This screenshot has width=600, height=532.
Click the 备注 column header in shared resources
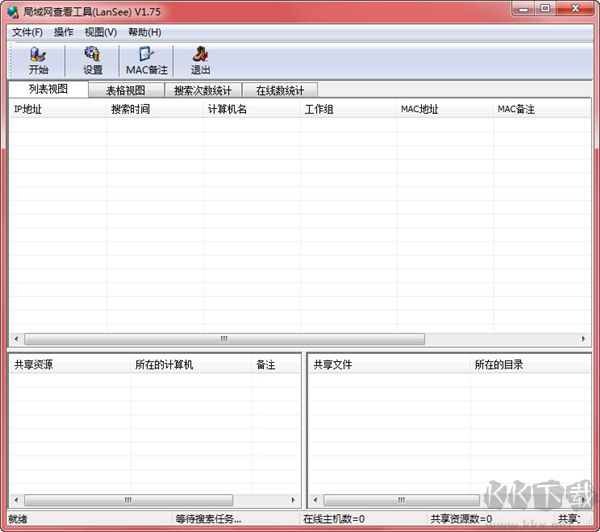click(x=276, y=365)
